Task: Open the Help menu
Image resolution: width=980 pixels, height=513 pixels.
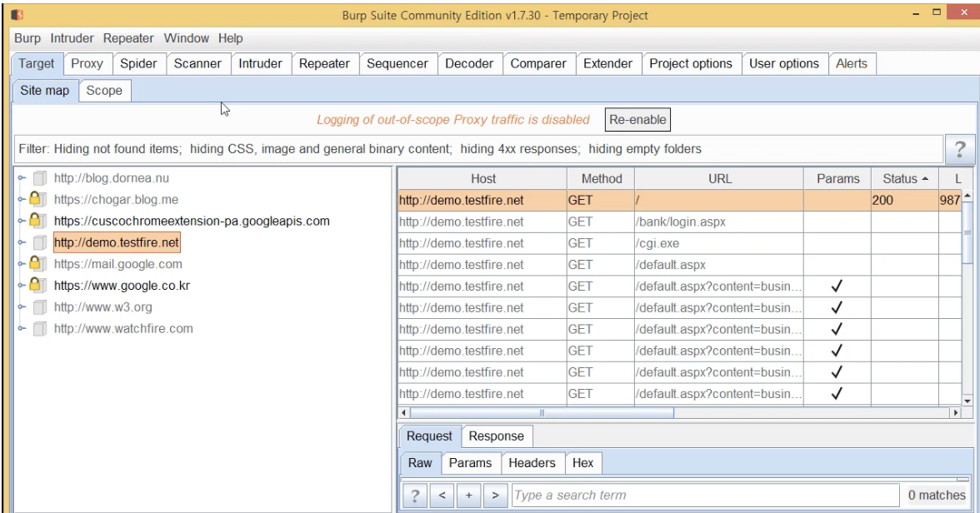Action: pos(231,38)
